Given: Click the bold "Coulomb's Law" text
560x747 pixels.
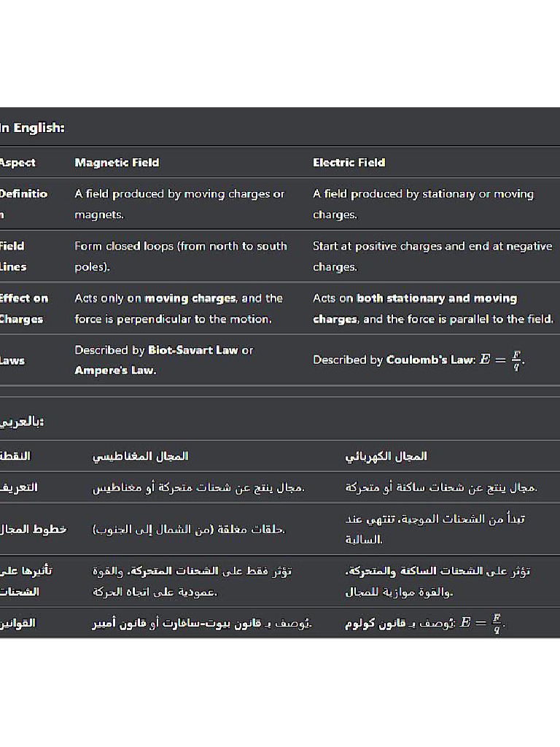Looking at the screenshot, I should (430, 360).
